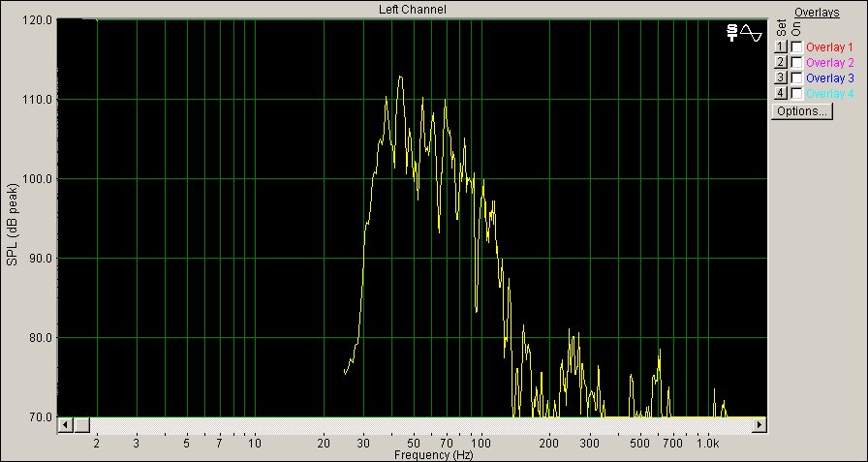This screenshot has height=462, width=868.
Task: Click the 20 frequency tick label
Action: pyautogui.click(x=324, y=444)
